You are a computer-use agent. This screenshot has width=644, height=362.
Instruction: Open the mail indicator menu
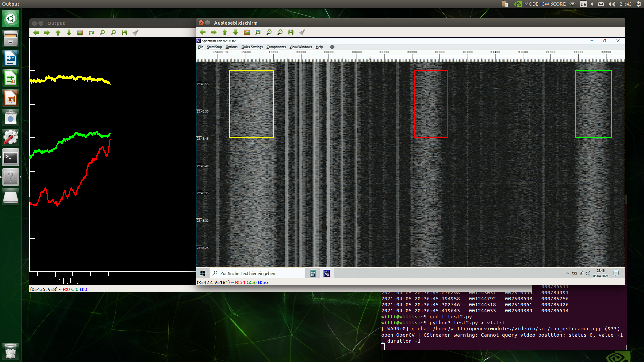click(x=601, y=4)
